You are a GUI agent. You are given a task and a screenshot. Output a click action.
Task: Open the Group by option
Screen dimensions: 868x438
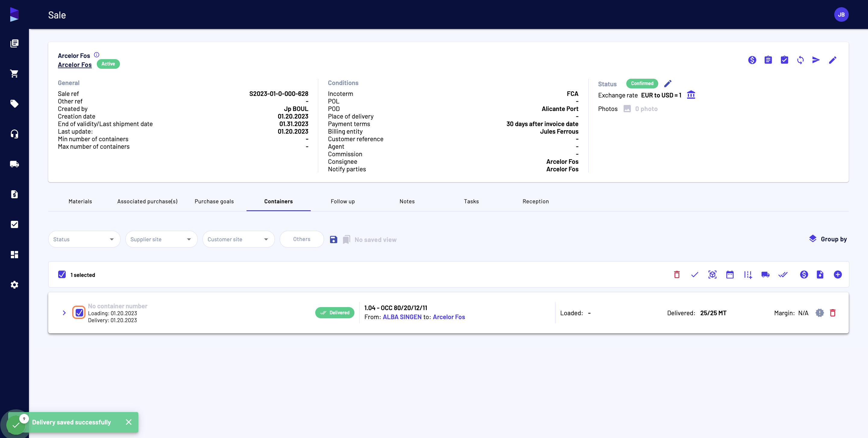828,239
